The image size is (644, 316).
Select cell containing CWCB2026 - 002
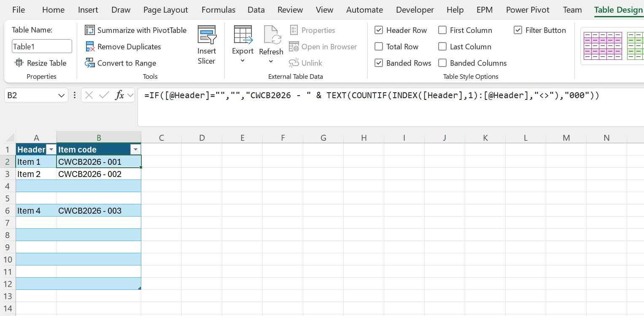[x=99, y=174]
